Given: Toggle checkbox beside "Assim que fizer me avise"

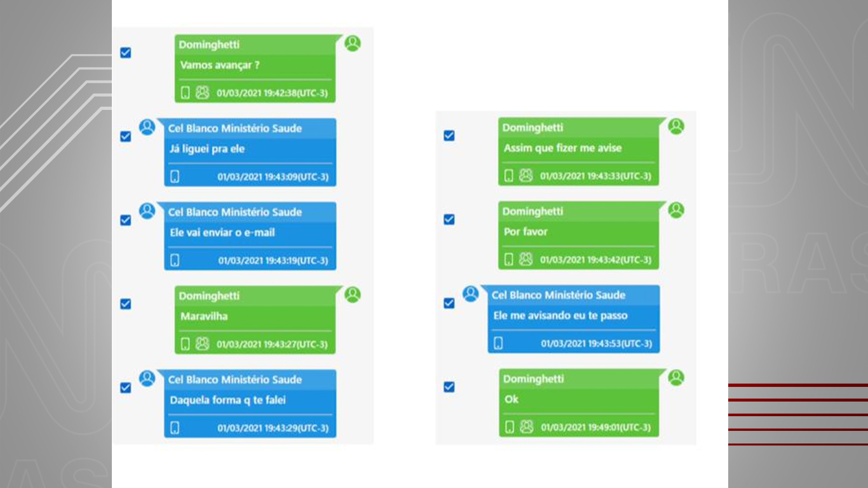Looking at the screenshot, I should click(x=449, y=135).
